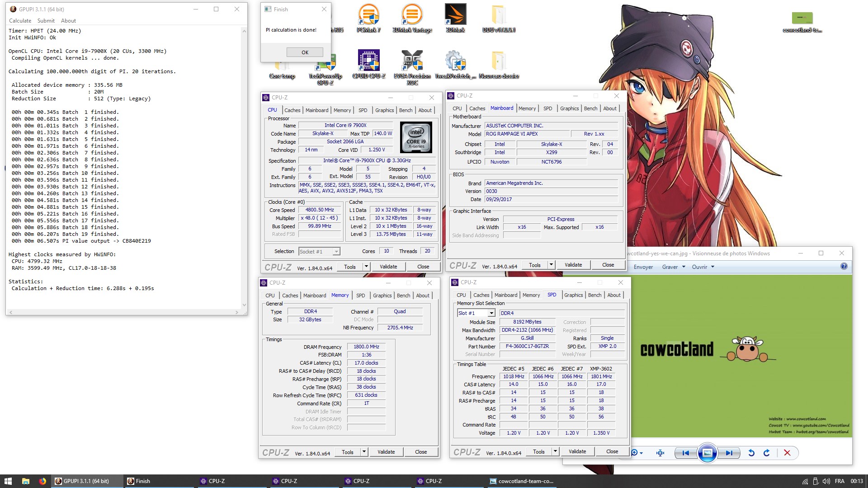Click GPUPI vertical scrollbar down arrow
The height and width of the screenshot is (488, 868).
point(244,305)
